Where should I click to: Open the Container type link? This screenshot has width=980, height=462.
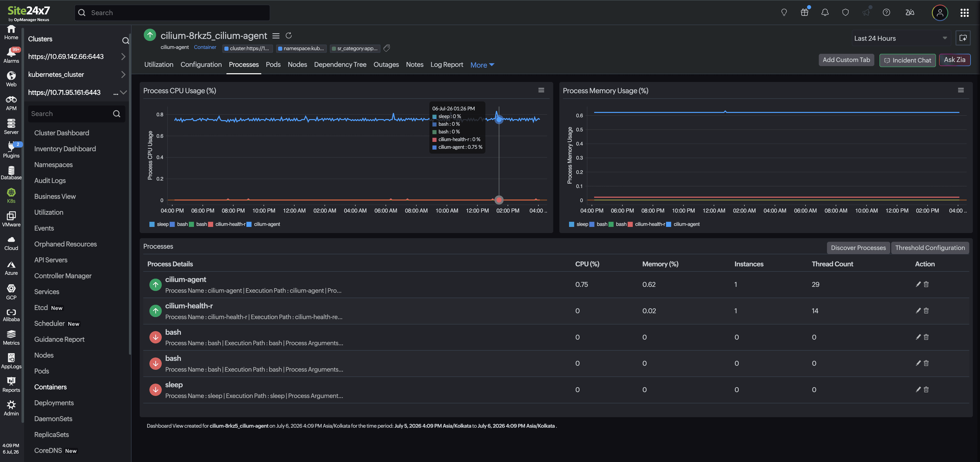tap(205, 47)
